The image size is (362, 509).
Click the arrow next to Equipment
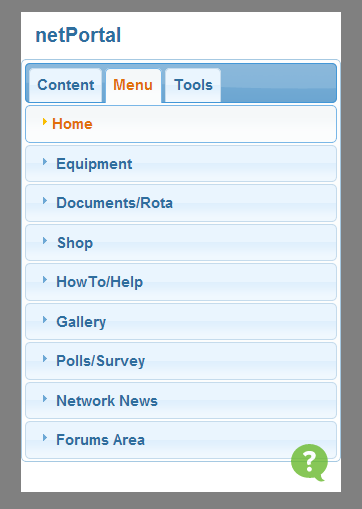coord(45,162)
